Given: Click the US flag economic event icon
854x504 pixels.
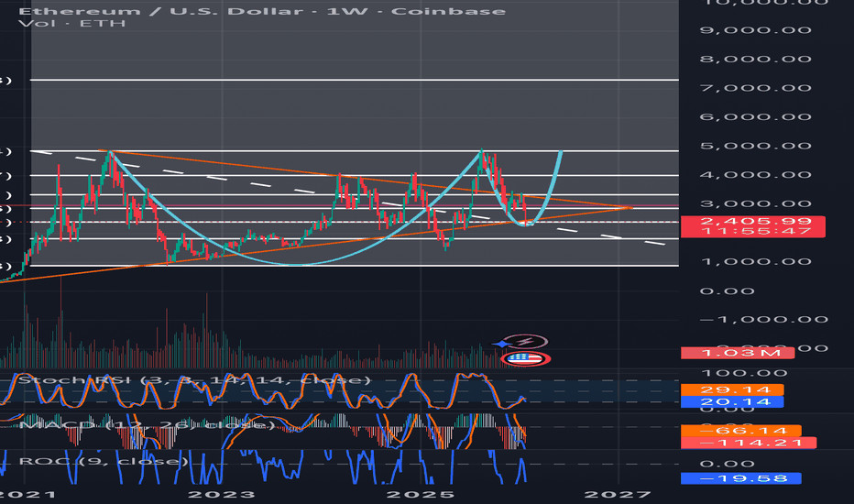Looking at the screenshot, I should point(526,358).
